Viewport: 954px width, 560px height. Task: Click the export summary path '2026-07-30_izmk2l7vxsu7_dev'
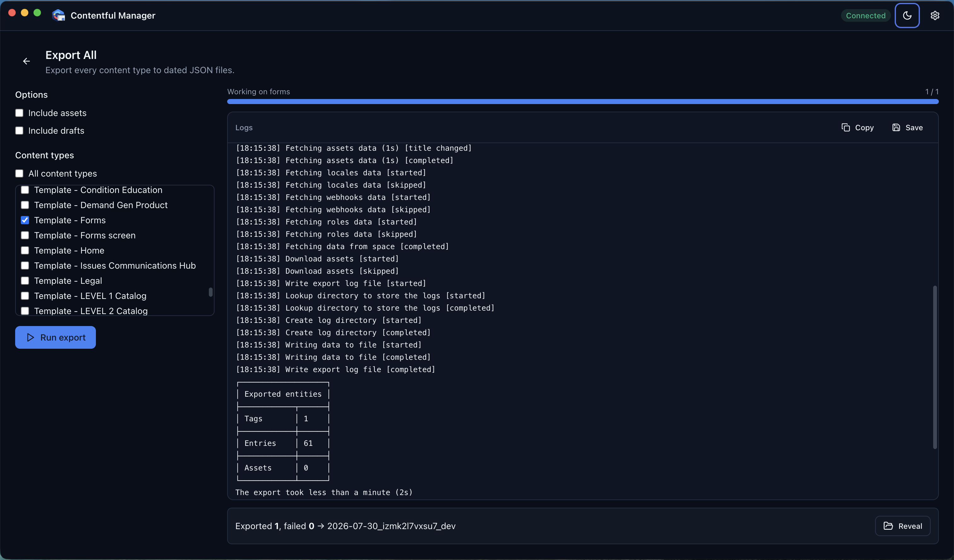(x=391, y=526)
